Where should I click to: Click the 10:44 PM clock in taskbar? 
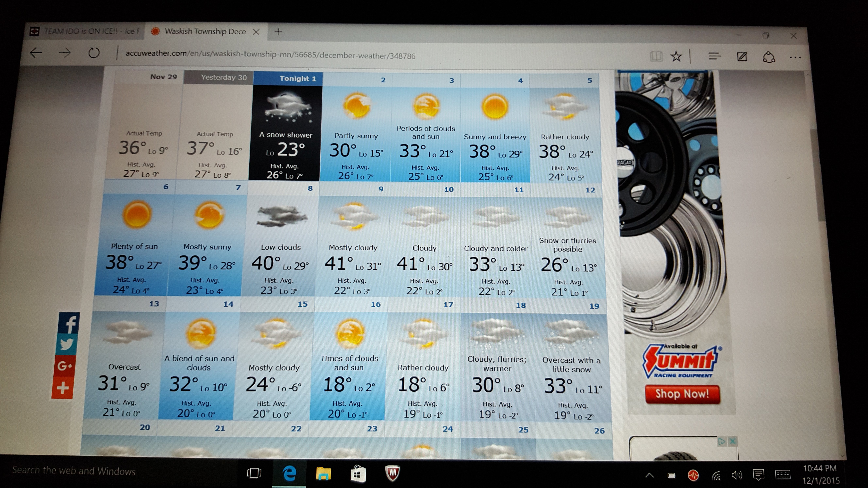[x=820, y=468]
